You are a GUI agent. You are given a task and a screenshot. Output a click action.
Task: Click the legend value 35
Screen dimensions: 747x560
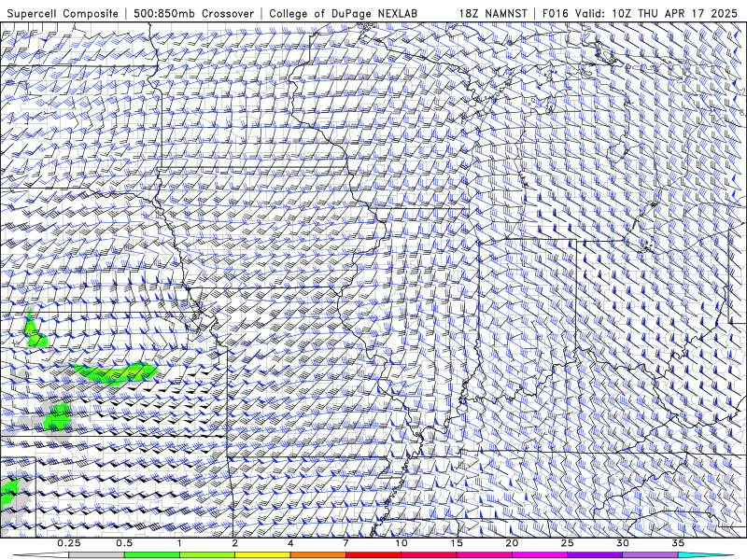pyautogui.click(x=678, y=543)
